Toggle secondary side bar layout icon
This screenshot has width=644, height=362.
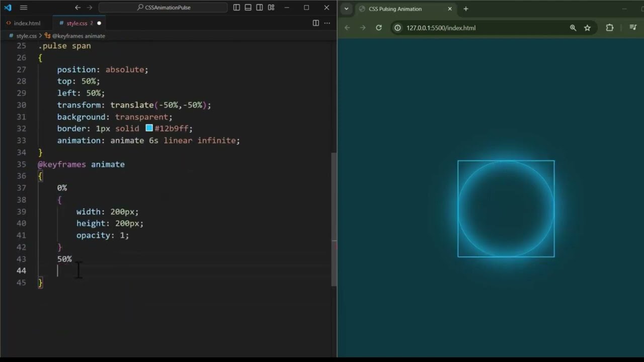pyautogui.click(x=259, y=8)
